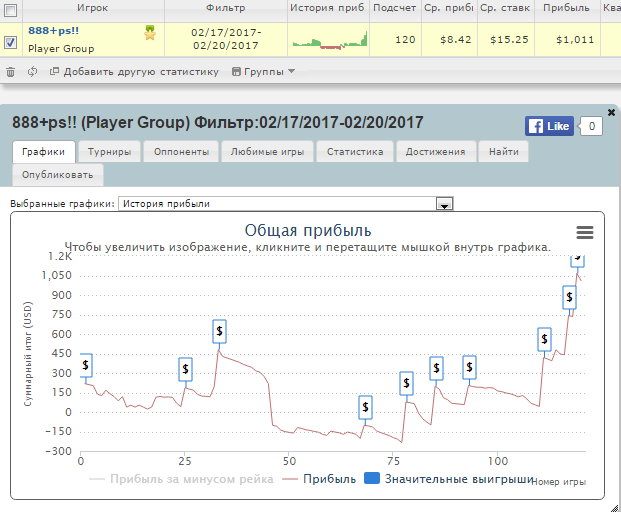Click the $ win marker near game 111
621x512 pixels.
click(545, 339)
